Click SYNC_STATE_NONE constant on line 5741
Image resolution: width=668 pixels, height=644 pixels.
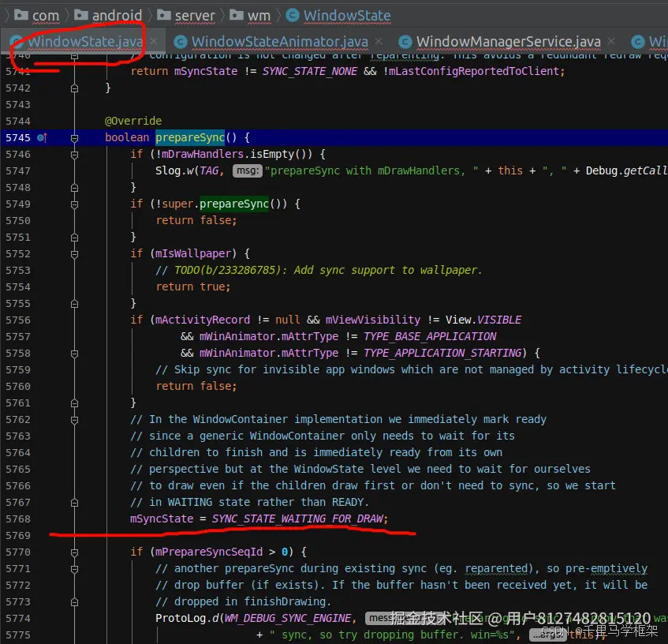pos(310,71)
